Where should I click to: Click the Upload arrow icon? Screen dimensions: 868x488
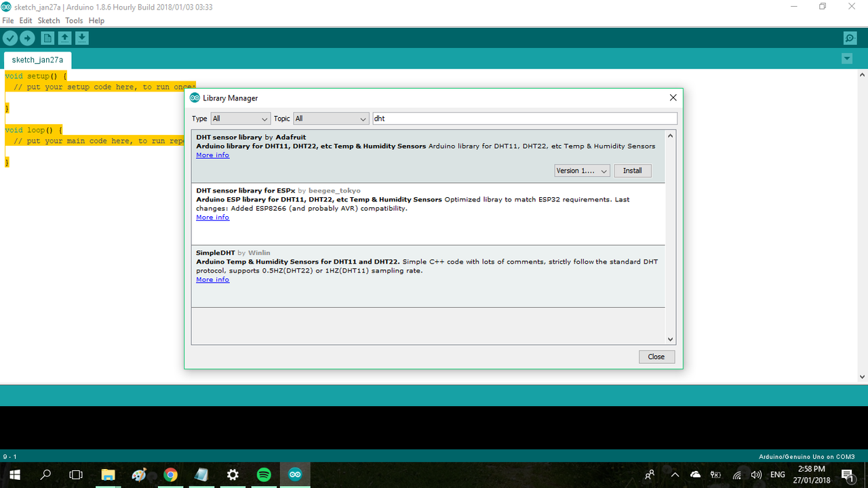27,39
